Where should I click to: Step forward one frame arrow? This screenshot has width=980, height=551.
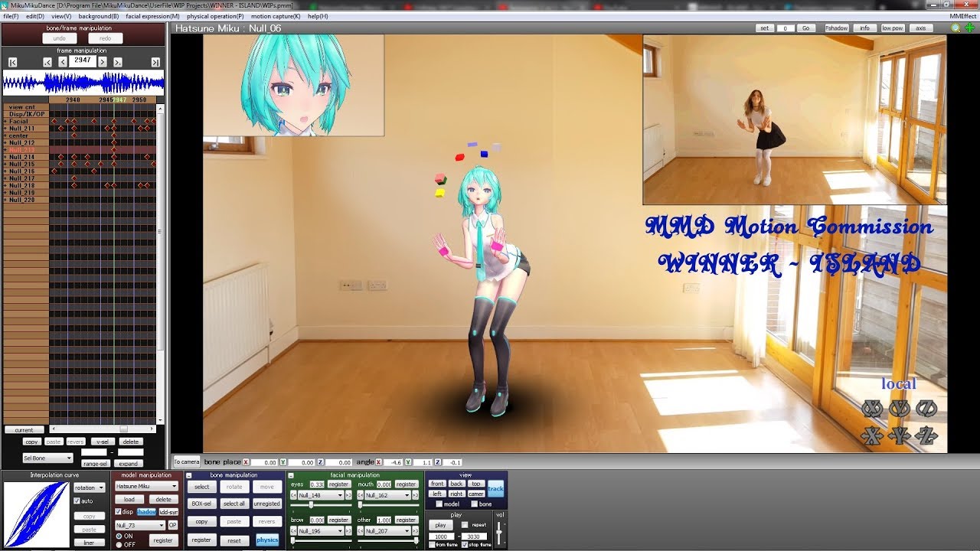(103, 63)
